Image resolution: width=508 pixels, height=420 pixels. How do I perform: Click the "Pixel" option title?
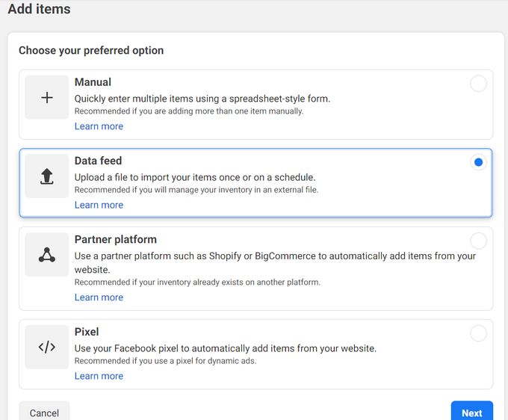click(87, 332)
